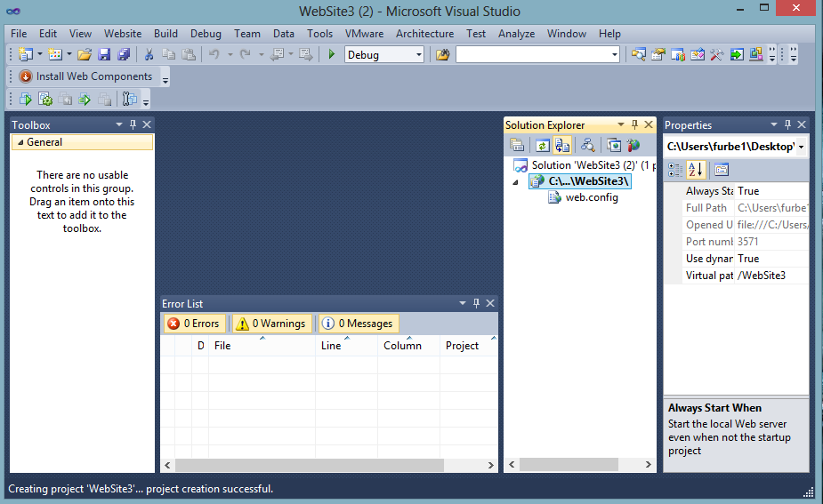
Task: Click the Extension Manager toolbar icon
Action: tap(756, 54)
